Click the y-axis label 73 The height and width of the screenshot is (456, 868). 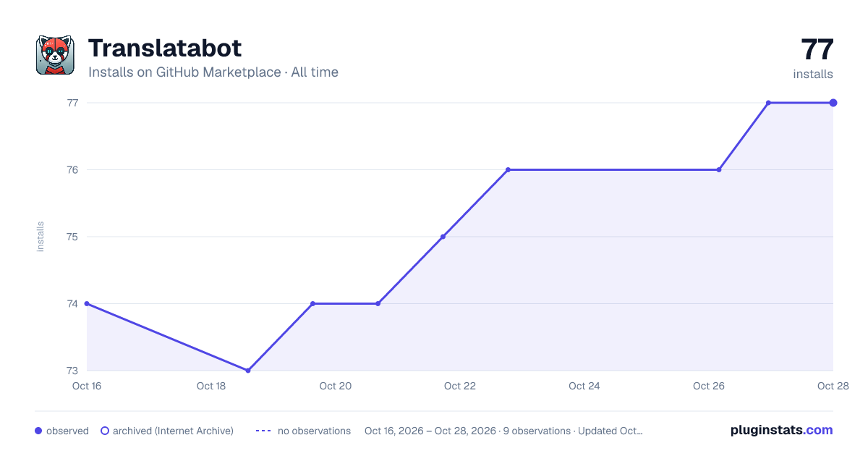pyautogui.click(x=72, y=371)
